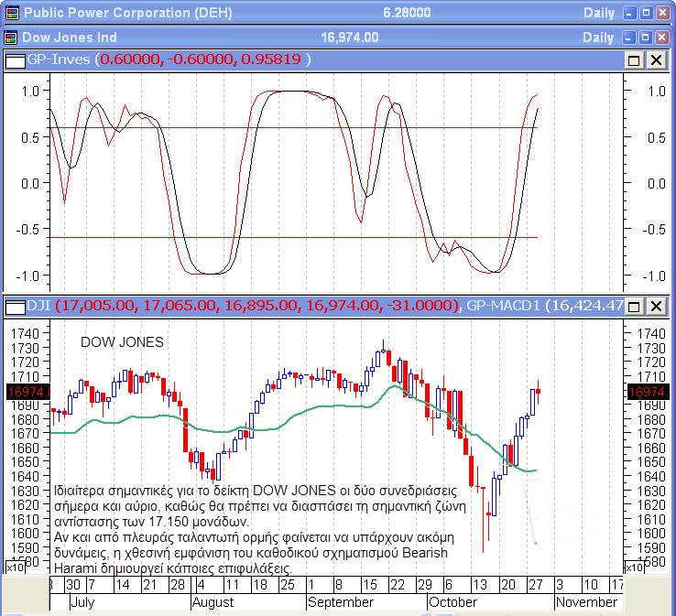Click the DOW JONES text label on chart
The height and width of the screenshot is (616, 676).
pyautogui.click(x=122, y=342)
